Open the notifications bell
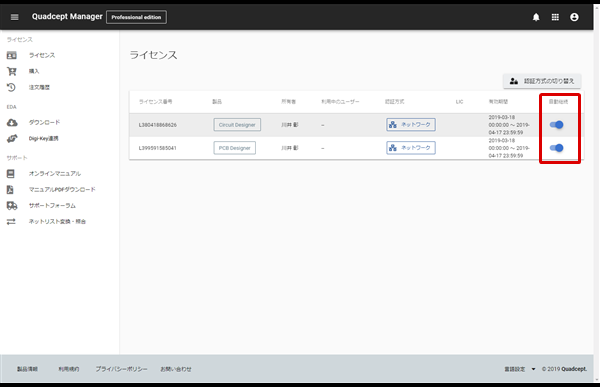The height and width of the screenshot is (387, 600). [x=536, y=17]
